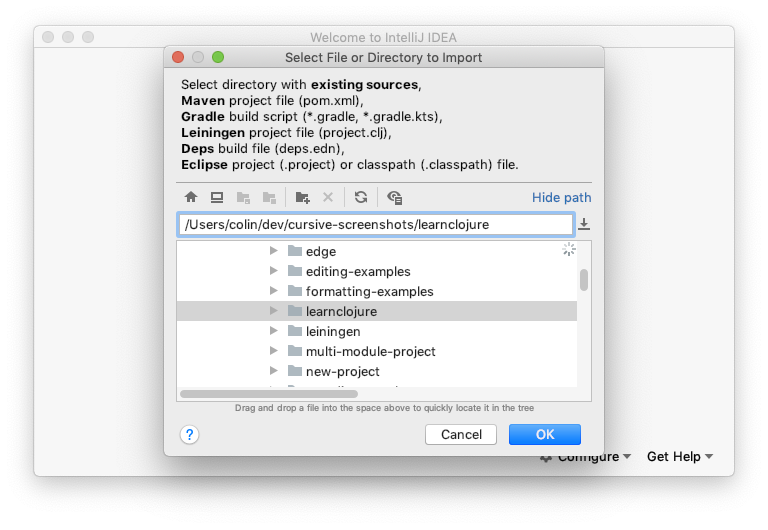The width and height of the screenshot is (768, 530).
Task: Click the path history download arrow icon
Action: pos(584,224)
